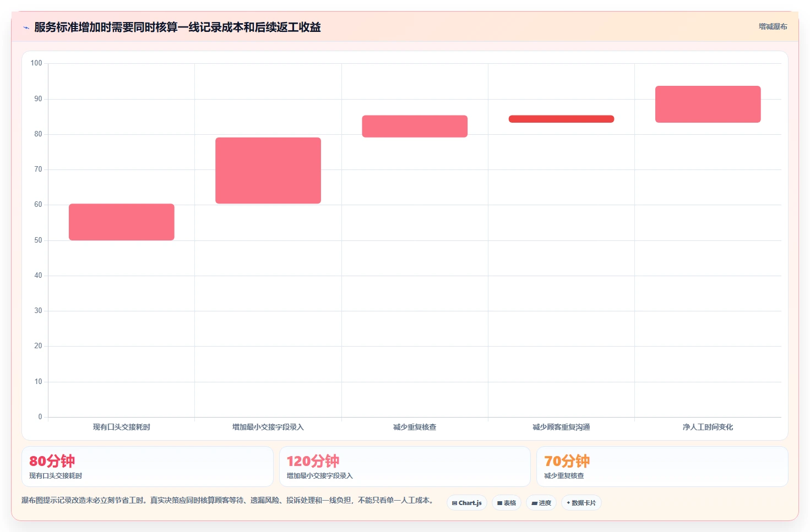Image resolution: width=810 pixels, height=532 pixels.
Task: Click the y-axis value 100
Action: tap(36, 63)
